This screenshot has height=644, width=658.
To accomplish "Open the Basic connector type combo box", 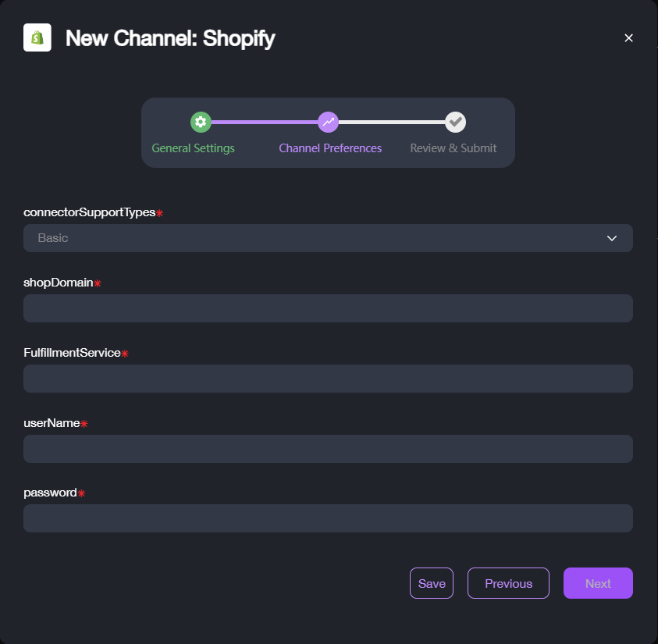I will pos(328,238).
